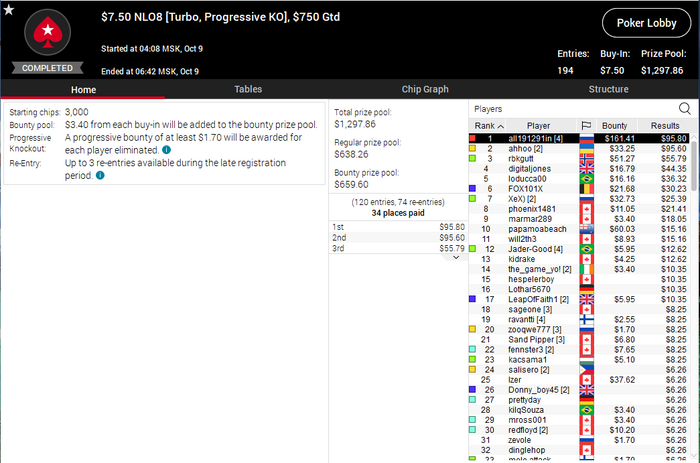700x463 pixels.
Task: Click Australia flag in papamoabeach row
Action: (x=586, y=229)
